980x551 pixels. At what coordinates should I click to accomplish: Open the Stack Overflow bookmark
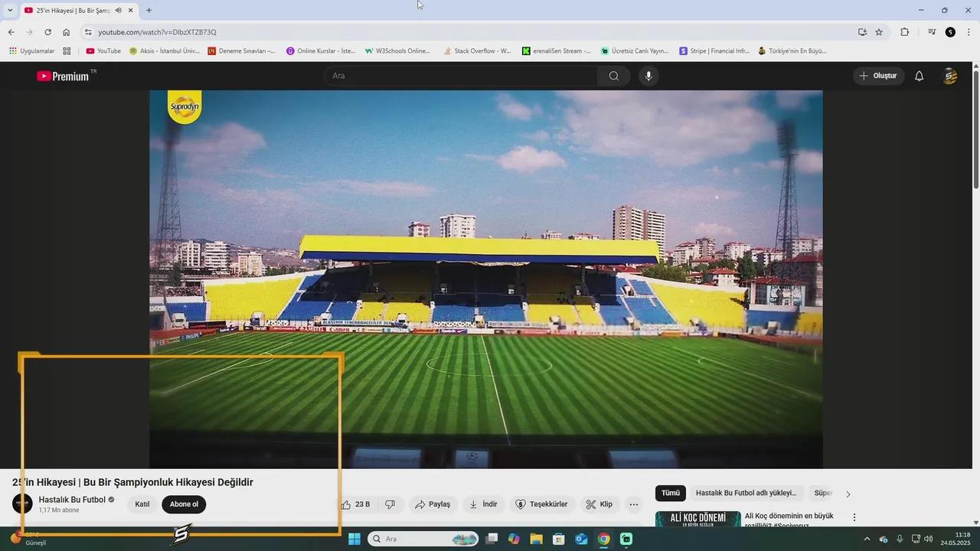point(476,51)
